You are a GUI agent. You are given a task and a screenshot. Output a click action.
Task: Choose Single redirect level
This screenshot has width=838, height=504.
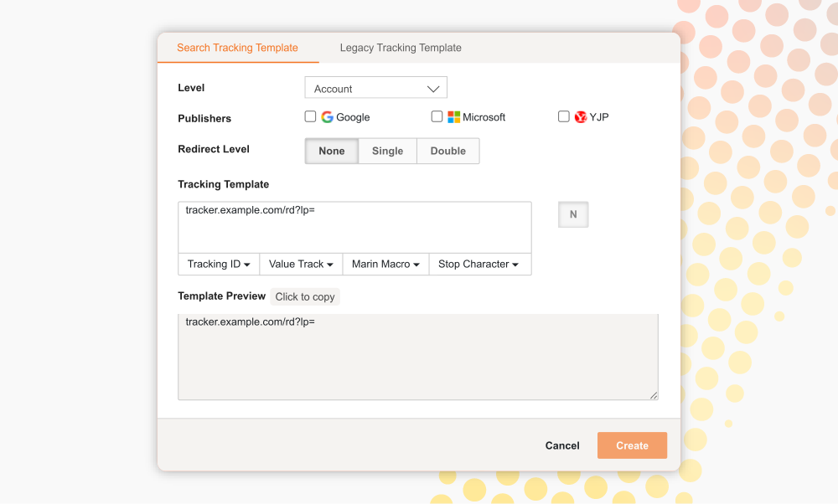tap(387, 151)
